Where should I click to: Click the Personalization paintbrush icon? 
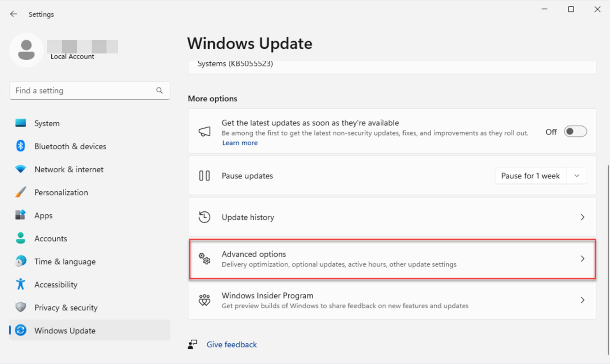point(21,192)
